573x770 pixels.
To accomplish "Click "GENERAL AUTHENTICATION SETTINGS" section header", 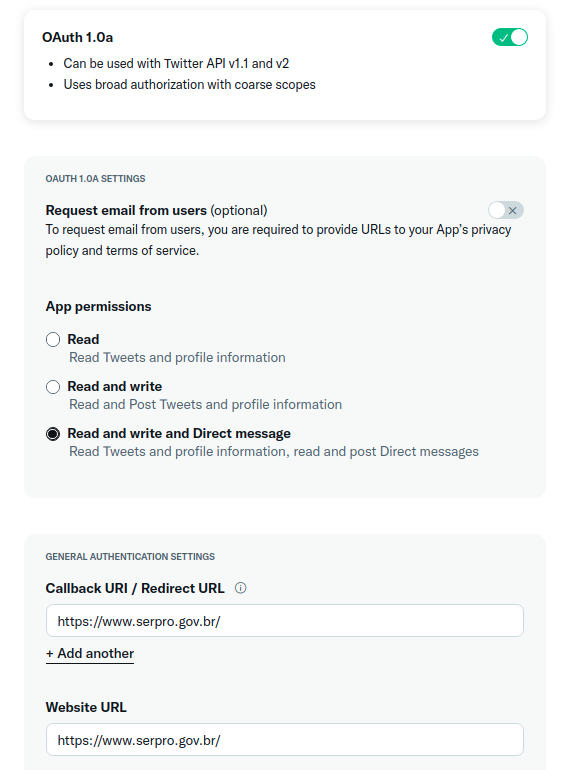I will (130, 557).
